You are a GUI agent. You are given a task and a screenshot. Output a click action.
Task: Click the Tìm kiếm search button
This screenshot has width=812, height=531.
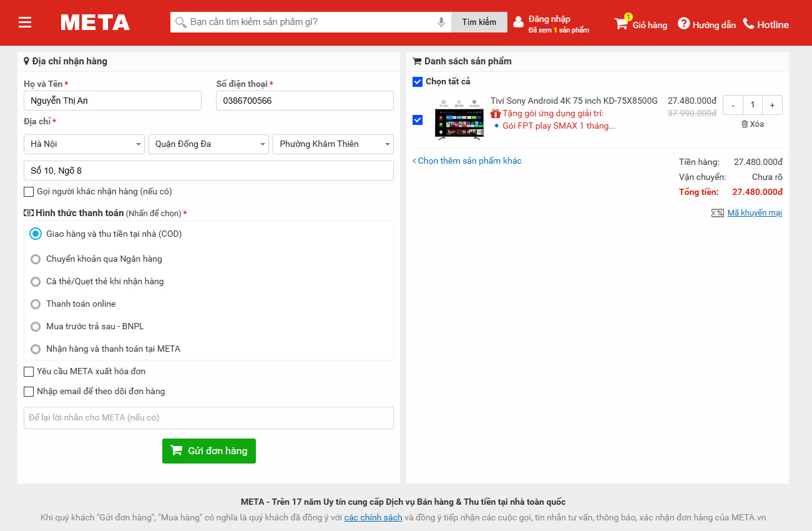pos(479,22)
